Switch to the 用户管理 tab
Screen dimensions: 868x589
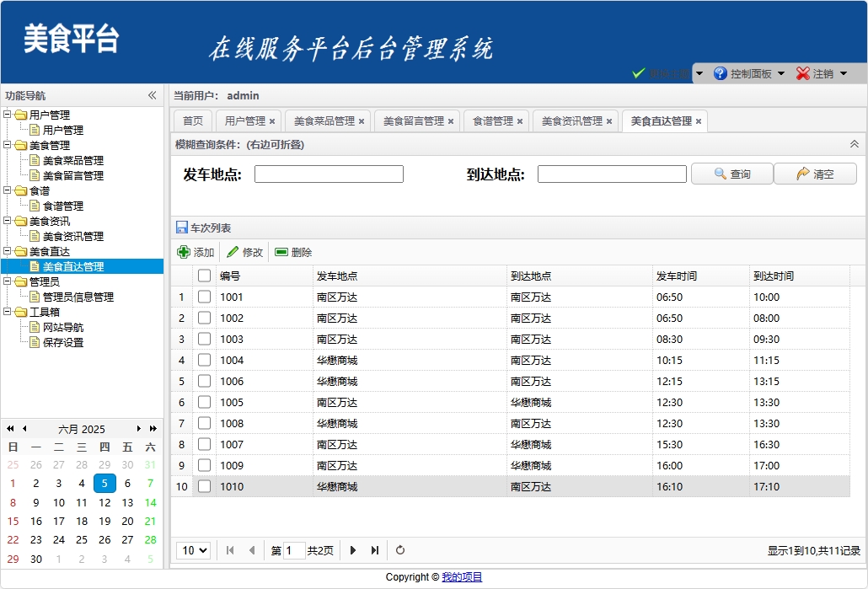point(245,121)
